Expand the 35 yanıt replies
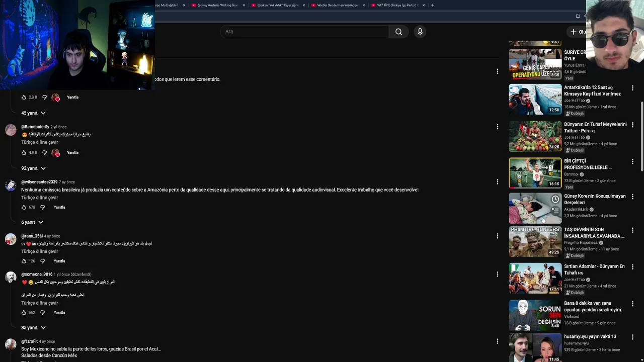Image resolution: width=644 pixels, height=362 pixels. (33, 327)
